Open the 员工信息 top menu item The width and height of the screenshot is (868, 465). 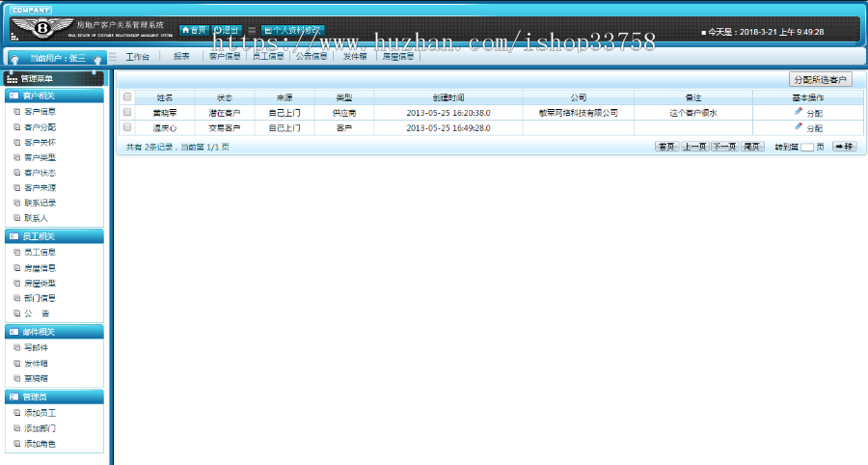[x=268, y=57]
